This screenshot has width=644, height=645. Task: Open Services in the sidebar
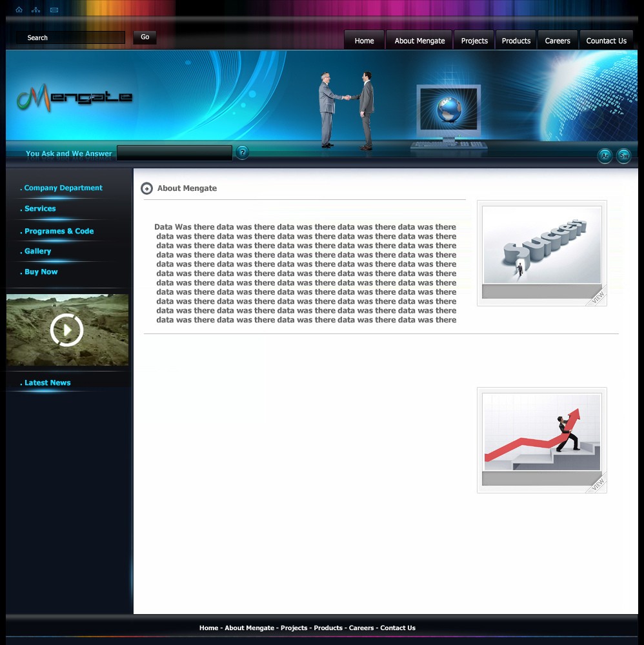pyautogui.click(x=39, y=208)
